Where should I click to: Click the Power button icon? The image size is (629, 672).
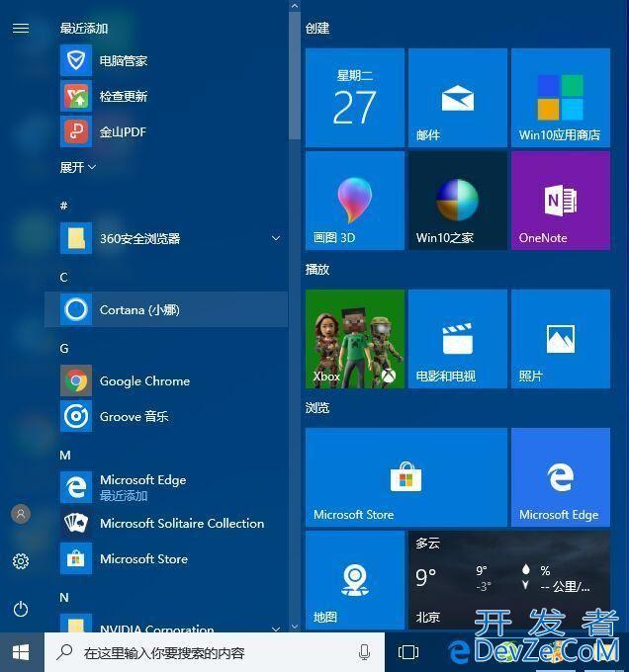pos(21,609)
